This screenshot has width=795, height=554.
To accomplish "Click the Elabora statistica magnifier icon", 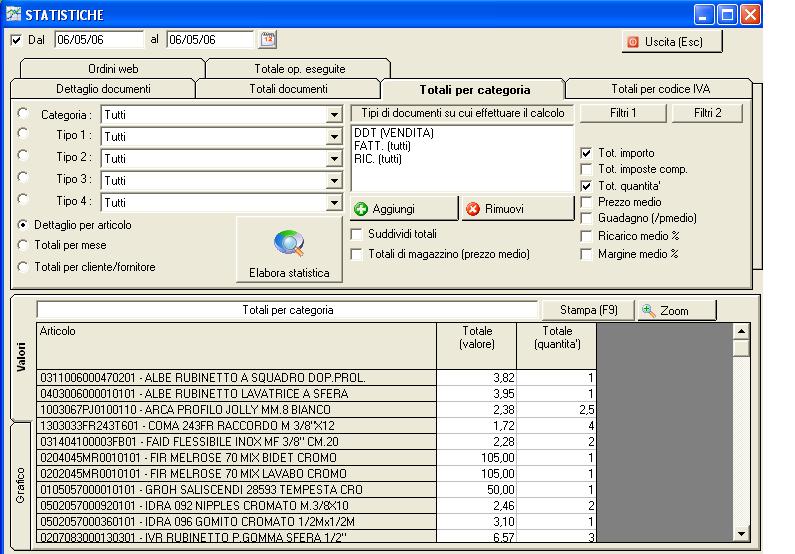I will (289, 244).
